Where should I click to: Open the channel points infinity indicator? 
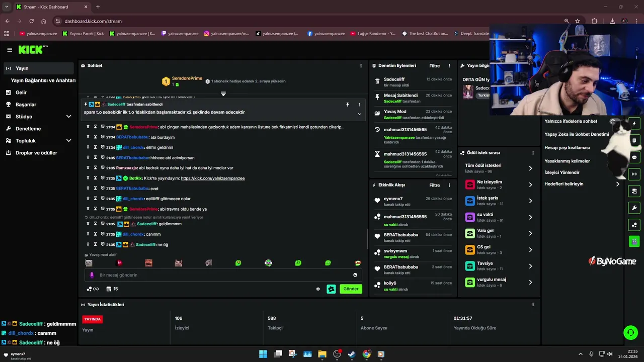pos(93,289)
